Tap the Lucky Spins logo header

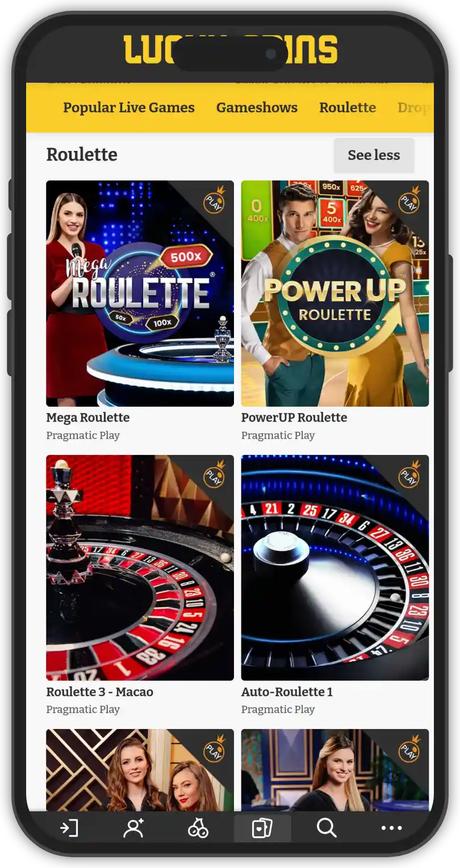point(230,49)
